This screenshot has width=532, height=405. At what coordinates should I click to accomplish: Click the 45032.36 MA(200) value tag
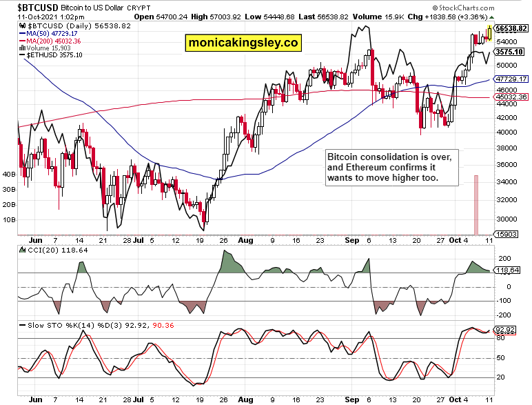pos(511,97)
